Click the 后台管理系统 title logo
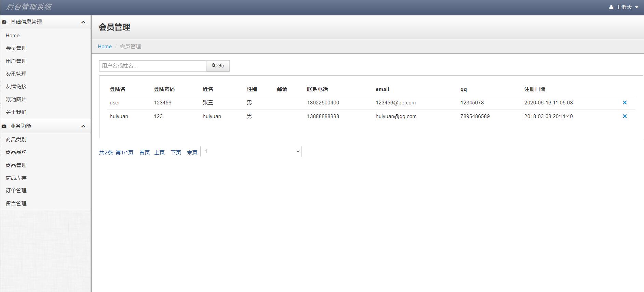This screenshot has height=292, width=644. 29,7
